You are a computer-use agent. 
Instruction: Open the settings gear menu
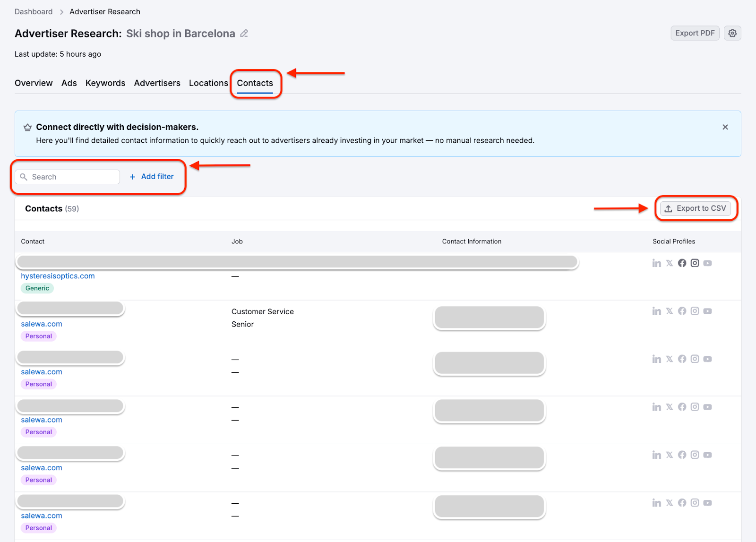point(732,33)
